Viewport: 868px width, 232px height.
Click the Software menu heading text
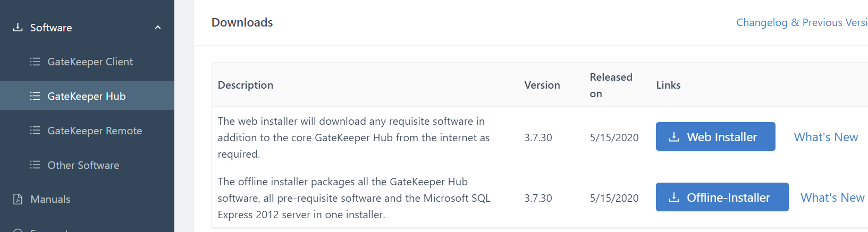(x=51, y=28)
